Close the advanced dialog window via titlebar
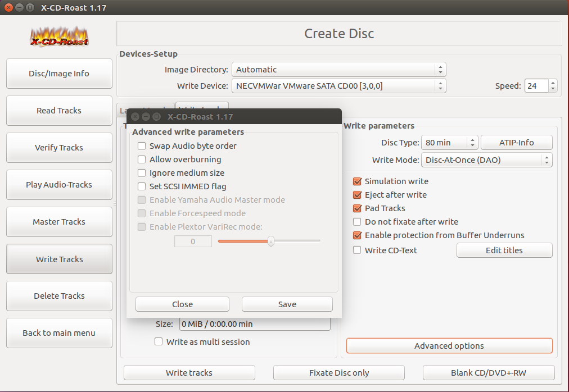 136,117
